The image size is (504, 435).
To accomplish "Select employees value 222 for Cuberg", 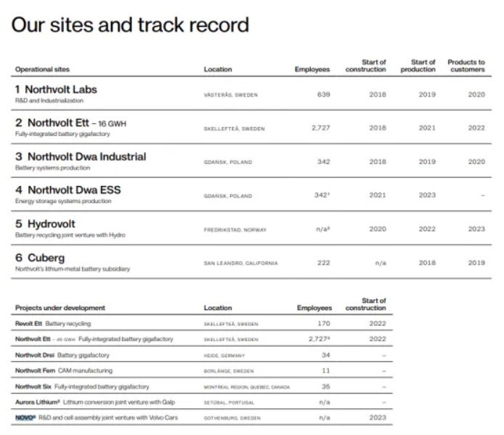I will (323, 263).
